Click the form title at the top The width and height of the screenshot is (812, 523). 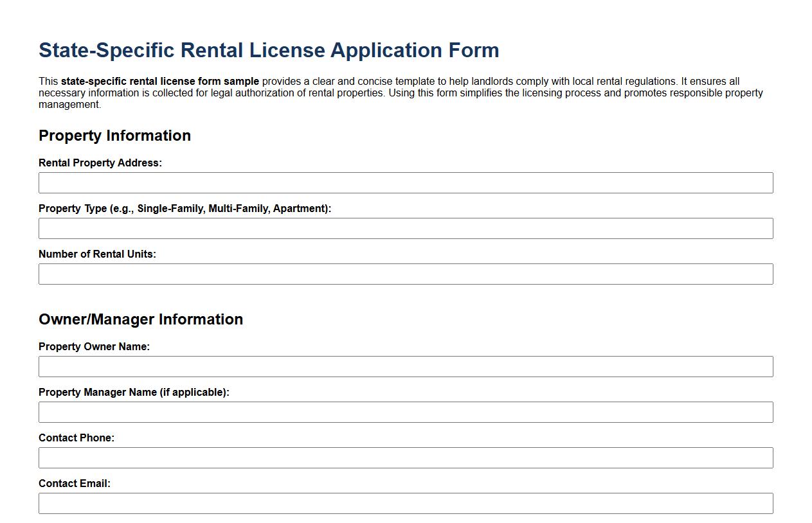[269, 49]
